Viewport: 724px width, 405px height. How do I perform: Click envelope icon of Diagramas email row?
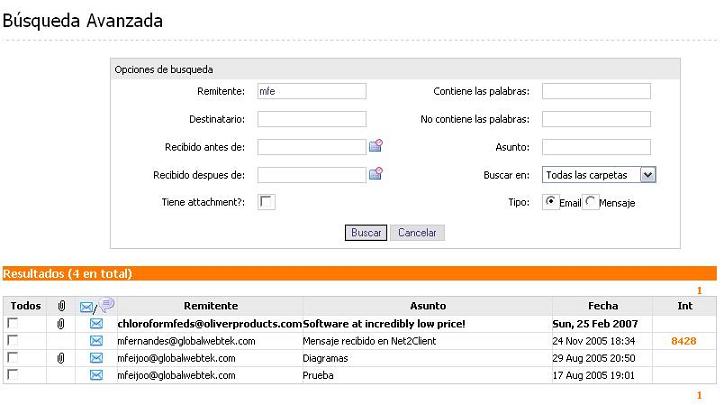[96, 358]
